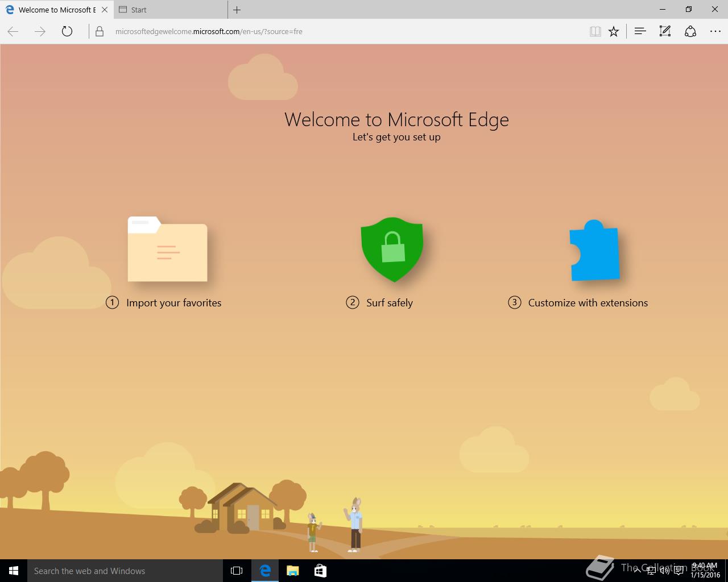
Task: Open a new tab with plus button
Action: [x=237, y=10]
